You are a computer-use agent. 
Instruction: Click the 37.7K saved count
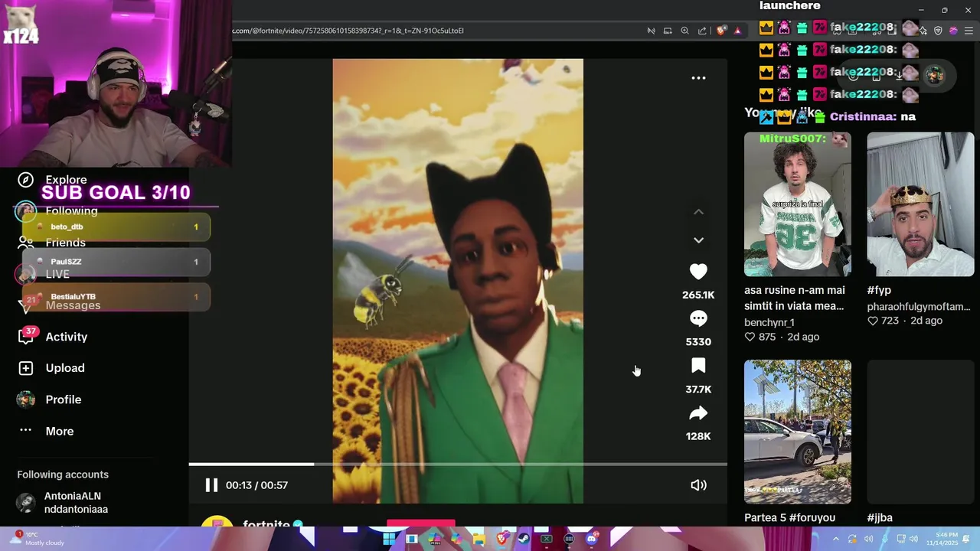(x=698, y=390)
